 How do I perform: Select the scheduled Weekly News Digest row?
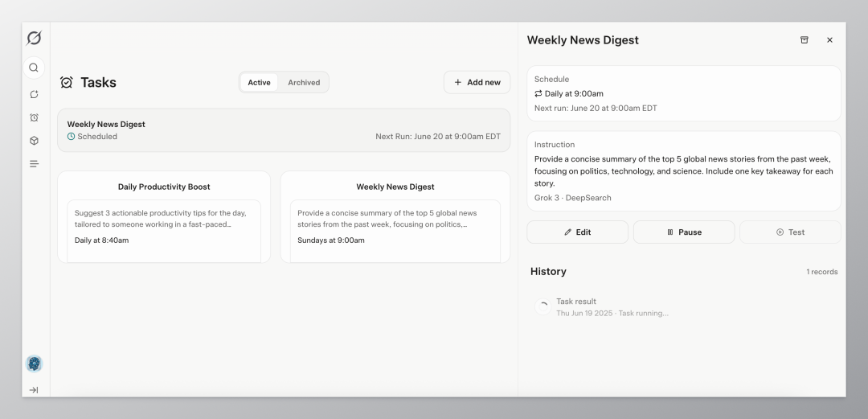[x=284, y=130]
